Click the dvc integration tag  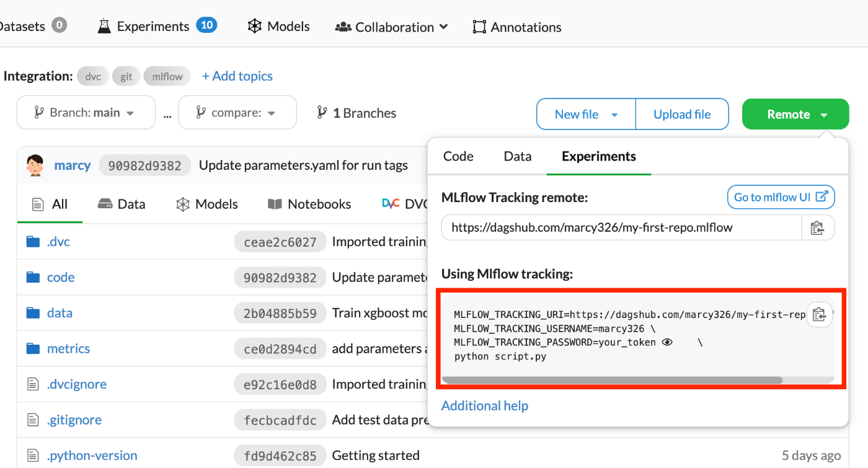point(93,76)
